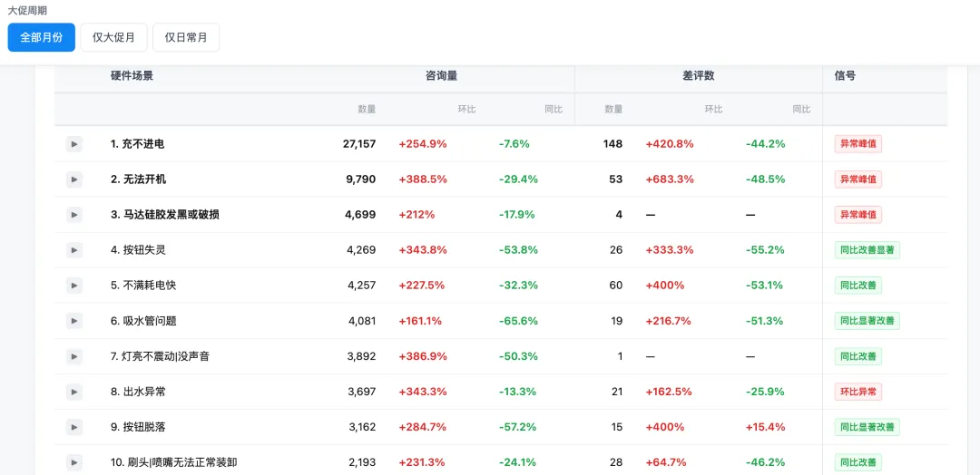Click the consultation count 2,193

pyautogui.click(x=362, y=463)
